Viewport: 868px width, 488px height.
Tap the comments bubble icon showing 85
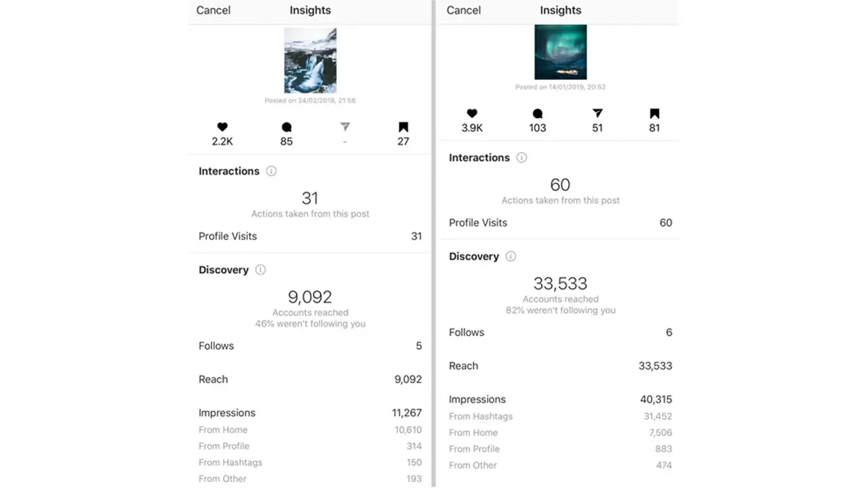point(286,127)
